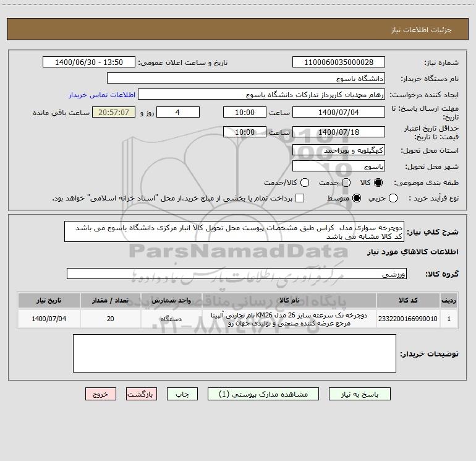Select the خدمت radio button
Screen dimensions: 476x461
[x=346, y=183]
